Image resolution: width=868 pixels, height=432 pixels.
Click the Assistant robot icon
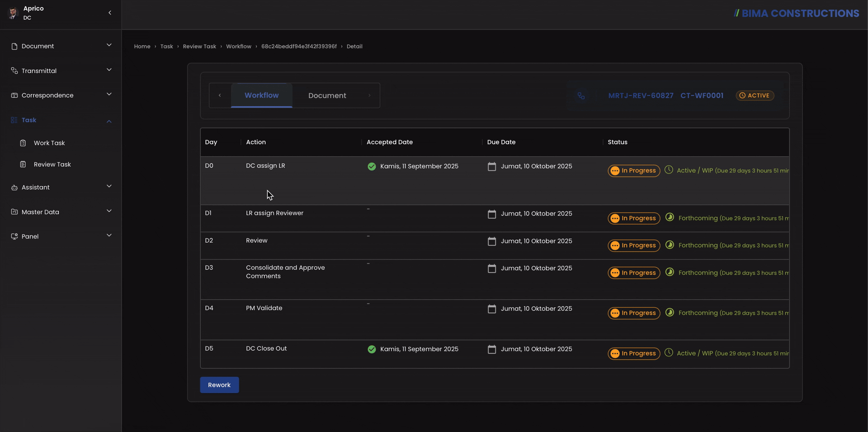click(x=14, y=188)
